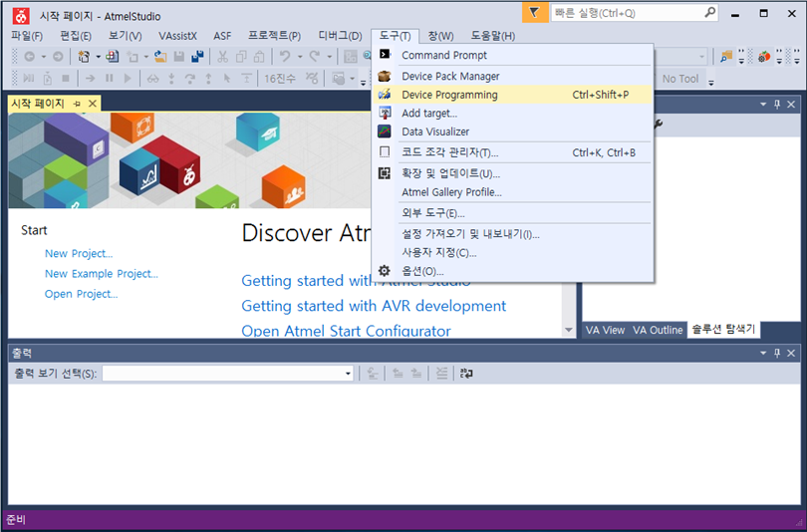Image resolution: width=807 pixels, height=532 pixels.
Task: Toggle auto-hide pin of Solution Explorer panel
Action: click(x=777, y=105)
